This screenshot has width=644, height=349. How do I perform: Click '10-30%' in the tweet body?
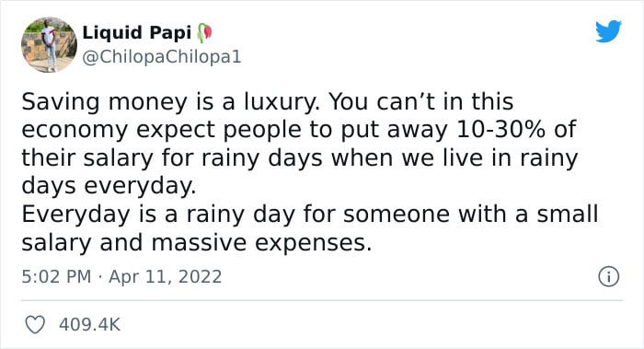pos(501,130)
